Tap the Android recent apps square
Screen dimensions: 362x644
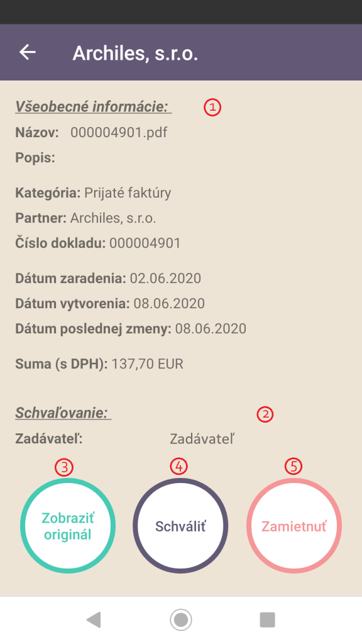click(x=268, y=619)
